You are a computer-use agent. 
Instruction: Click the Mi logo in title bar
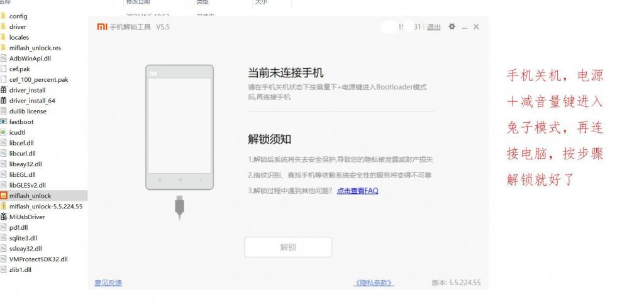[x=102, y=27]
